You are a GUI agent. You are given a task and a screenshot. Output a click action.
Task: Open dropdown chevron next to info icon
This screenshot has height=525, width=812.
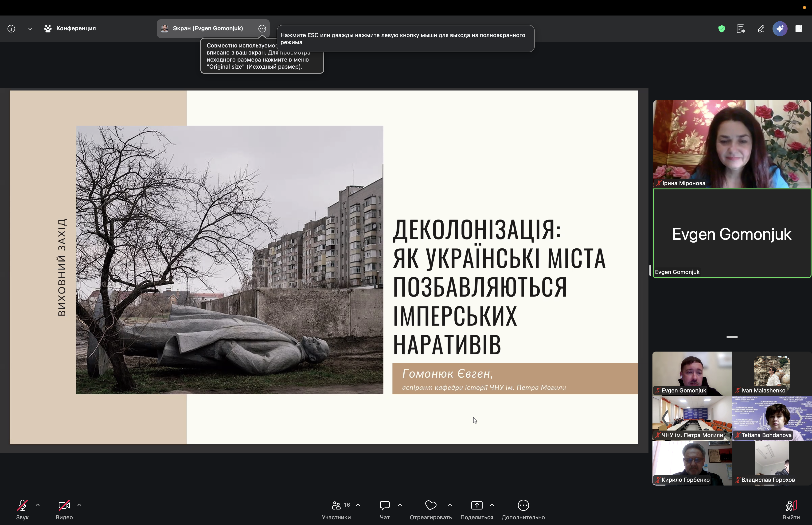pyautogui.click(x=30, y=29)
